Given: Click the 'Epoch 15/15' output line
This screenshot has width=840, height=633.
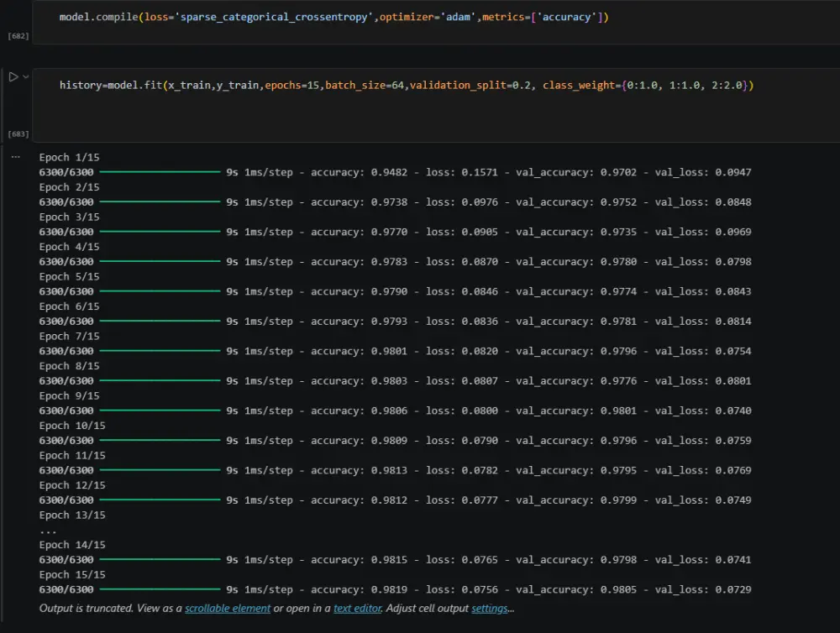Looking at the screenshot, I should click(72, 574).
